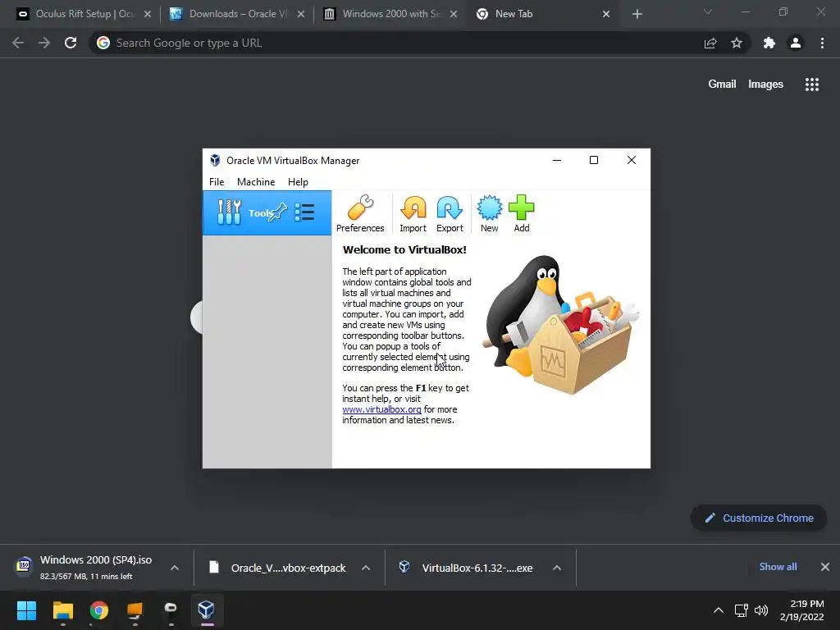Open the Oracle vbox-extpack download item
This screenshot has width=840, height=630.
click(277, 568)
